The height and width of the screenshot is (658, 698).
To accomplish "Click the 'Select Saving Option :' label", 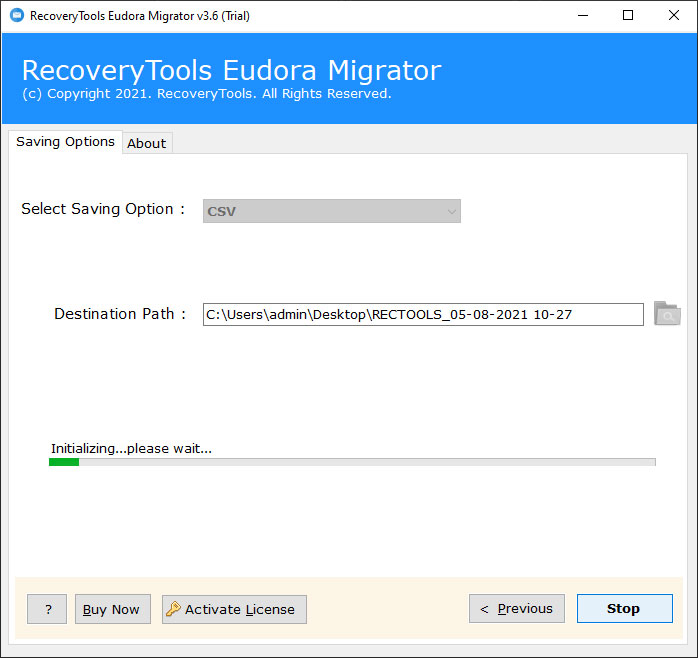I will pos(103,209).
